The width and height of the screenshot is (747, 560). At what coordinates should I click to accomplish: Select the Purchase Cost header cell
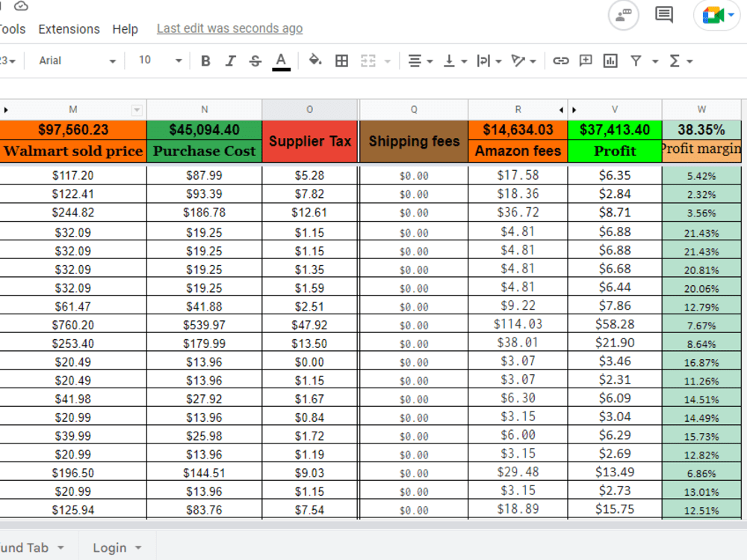205,151
